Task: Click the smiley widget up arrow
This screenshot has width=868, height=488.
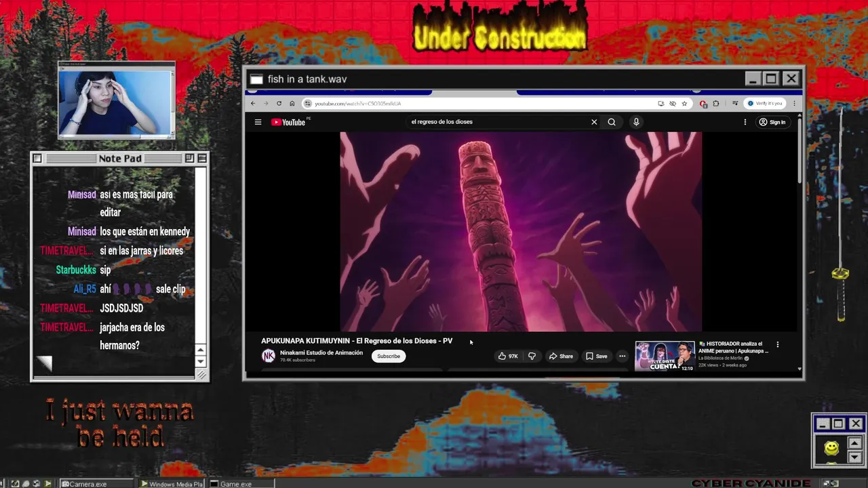Action: point(854,443)
